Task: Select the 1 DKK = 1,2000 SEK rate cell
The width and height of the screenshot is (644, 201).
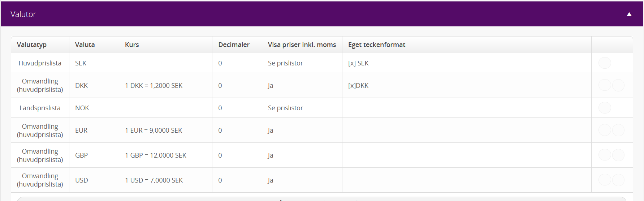Action: (165, 85)
